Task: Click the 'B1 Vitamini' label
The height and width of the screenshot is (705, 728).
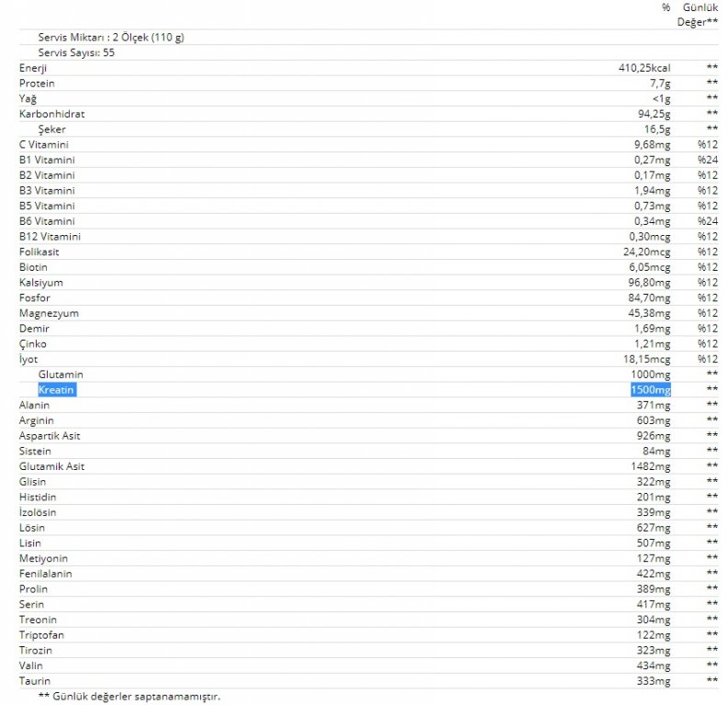Action: [47, 160]
